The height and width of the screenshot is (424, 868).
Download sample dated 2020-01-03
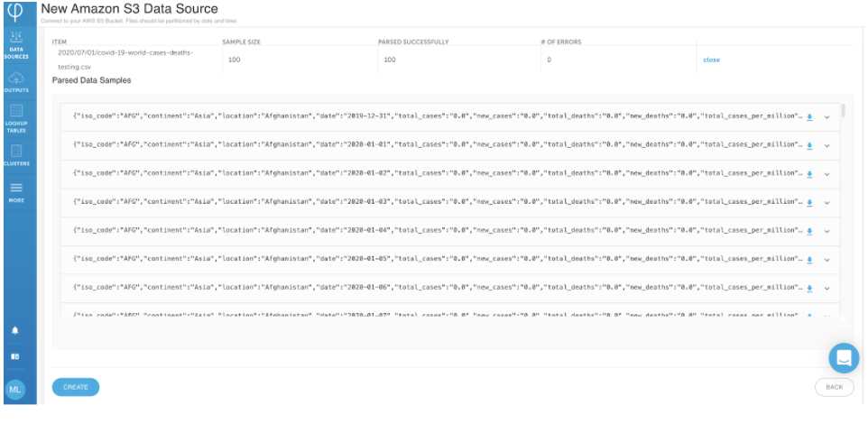tap(809, 203)
